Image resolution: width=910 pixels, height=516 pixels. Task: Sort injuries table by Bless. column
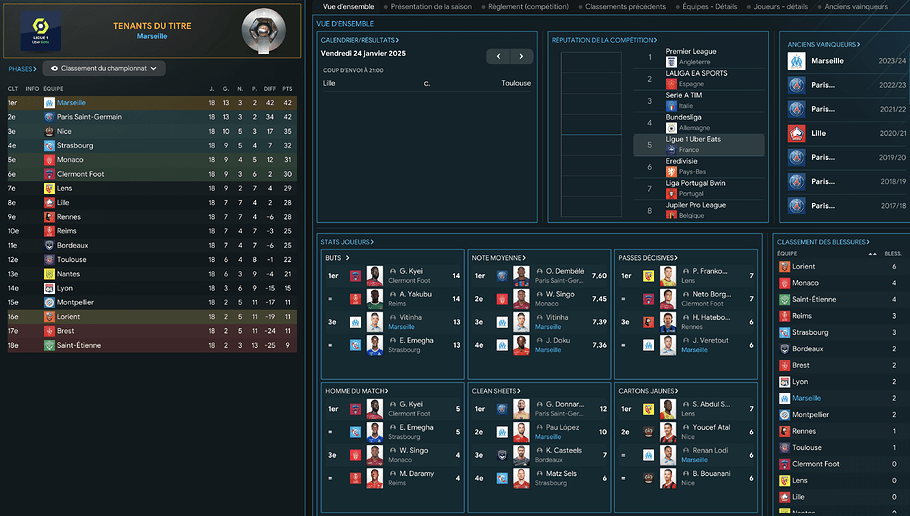click(893, 254)
